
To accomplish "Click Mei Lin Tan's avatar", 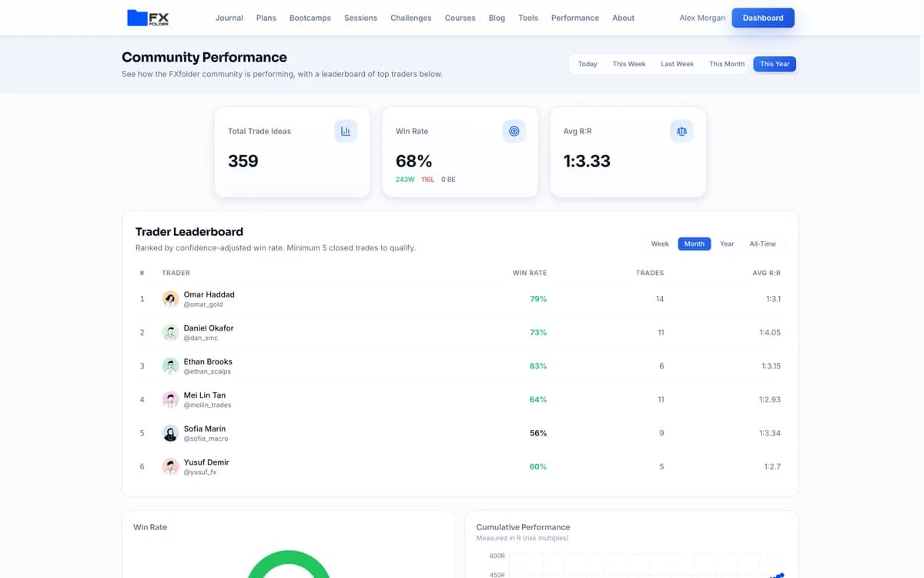I will point(171,399).
